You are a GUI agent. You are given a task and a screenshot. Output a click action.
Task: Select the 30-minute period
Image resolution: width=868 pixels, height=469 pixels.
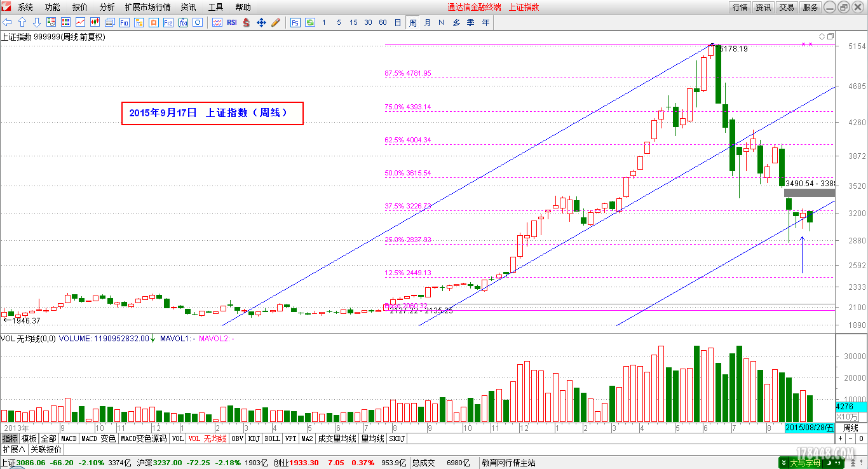click(368, 22)
